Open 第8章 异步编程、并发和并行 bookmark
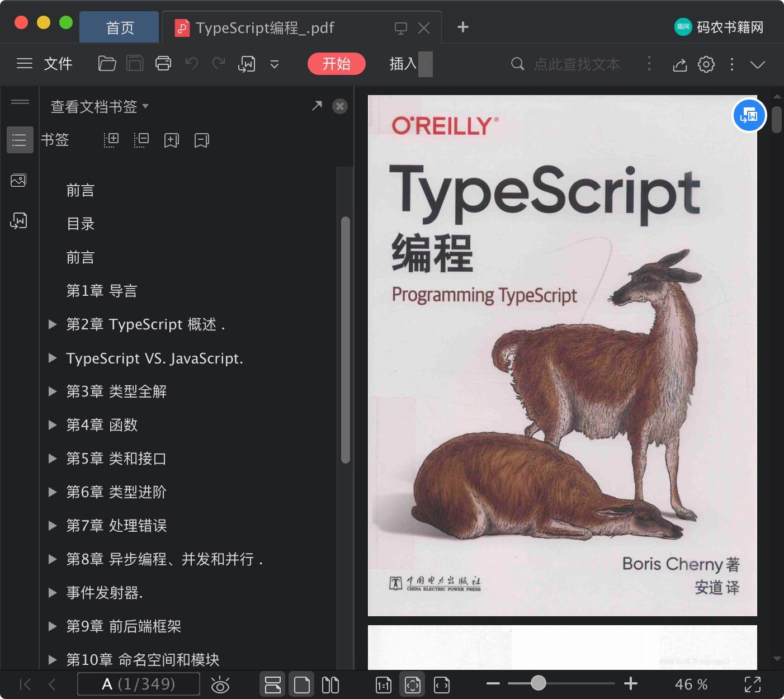The image size is (784, 699). click(x=164, y=559)
